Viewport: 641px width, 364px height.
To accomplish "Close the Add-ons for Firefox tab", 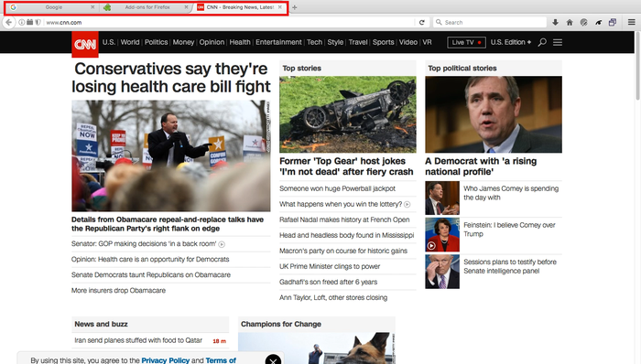I will [x=186, y=7].
